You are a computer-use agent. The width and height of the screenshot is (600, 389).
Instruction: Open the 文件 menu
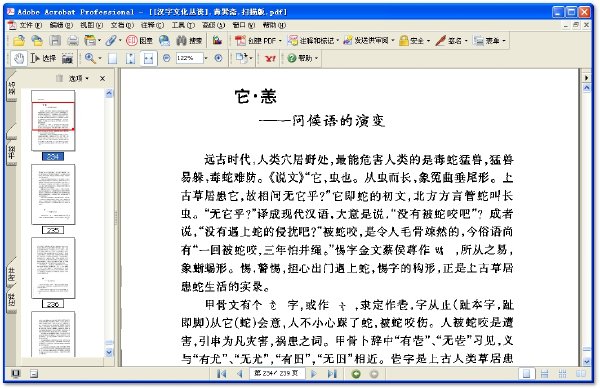30,25
